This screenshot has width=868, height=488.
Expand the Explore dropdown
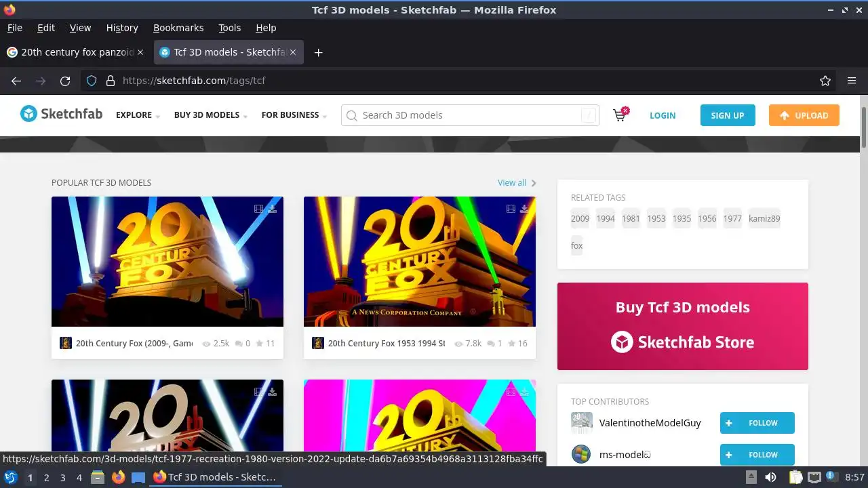point(138,115)
